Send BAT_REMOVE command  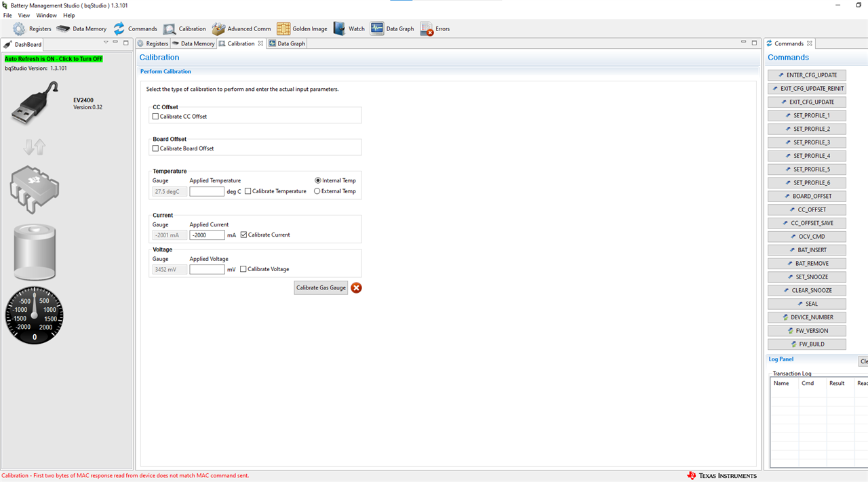(807, 263)
